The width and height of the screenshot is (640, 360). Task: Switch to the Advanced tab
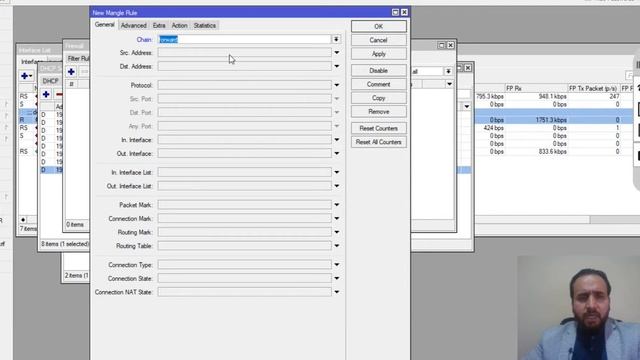[x=133, y=25]
